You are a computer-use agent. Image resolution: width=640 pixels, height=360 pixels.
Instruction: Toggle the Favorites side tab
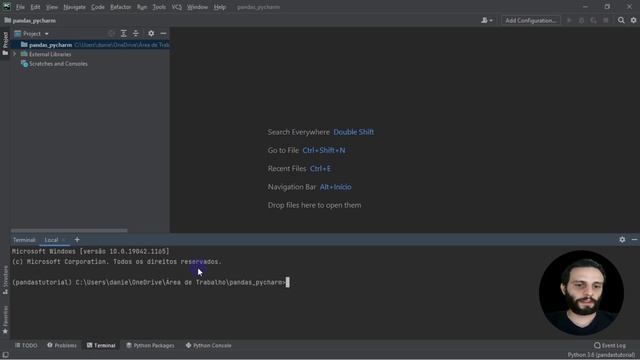pos(5,320)
